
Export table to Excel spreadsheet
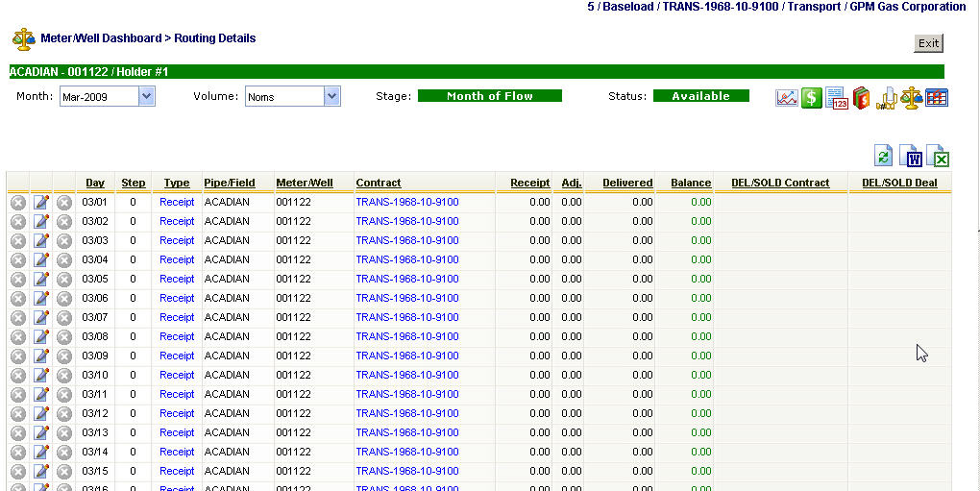(939, 158)
